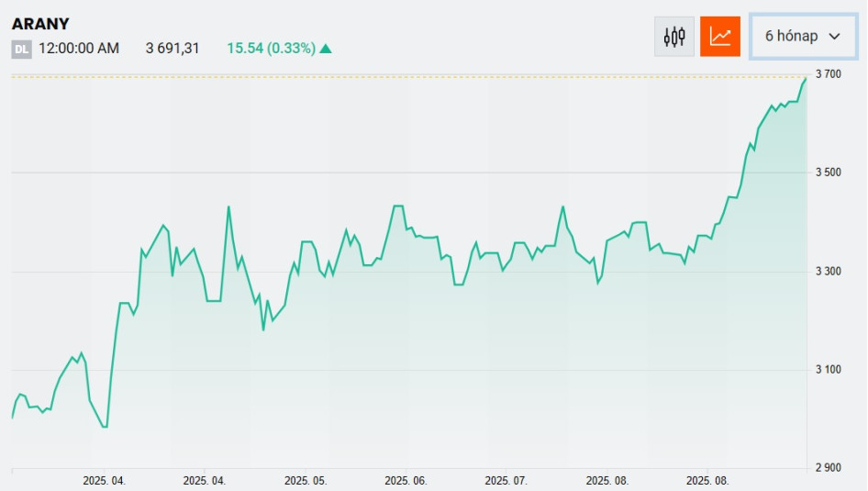Click the green upward triangle indicator
The image size is (868, 491).
(326, 49)
